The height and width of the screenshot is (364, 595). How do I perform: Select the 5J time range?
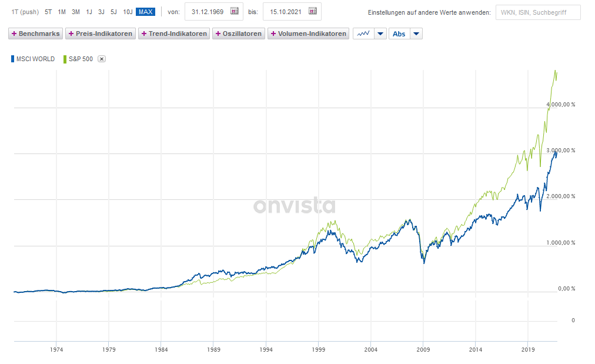click(114, 12)
